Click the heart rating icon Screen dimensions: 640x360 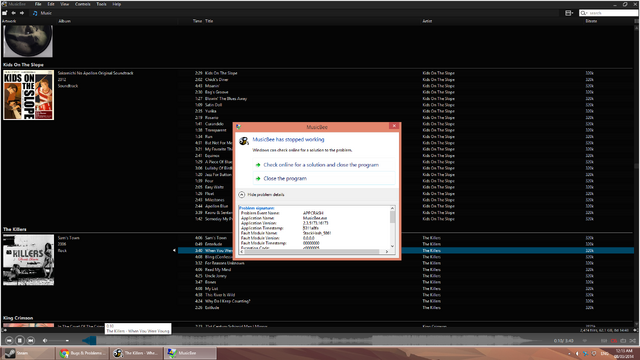pos(584,340)
